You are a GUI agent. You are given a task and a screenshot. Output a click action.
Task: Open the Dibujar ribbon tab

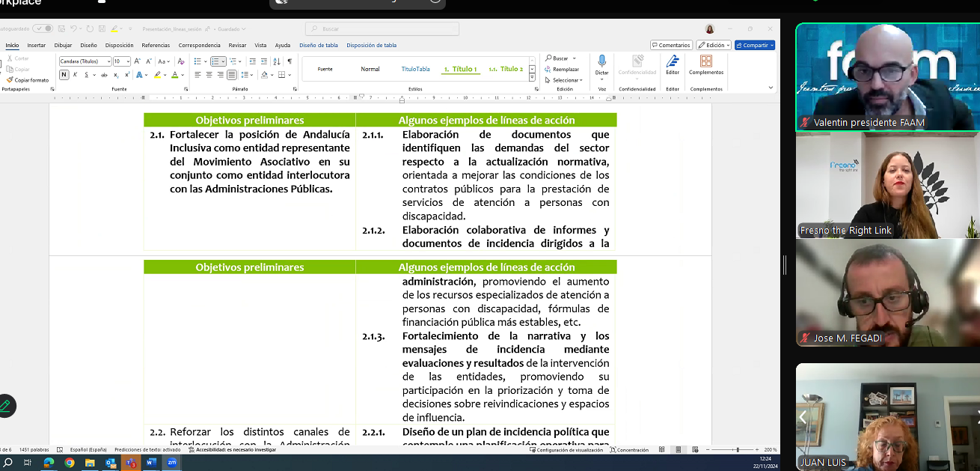(63, 45)
